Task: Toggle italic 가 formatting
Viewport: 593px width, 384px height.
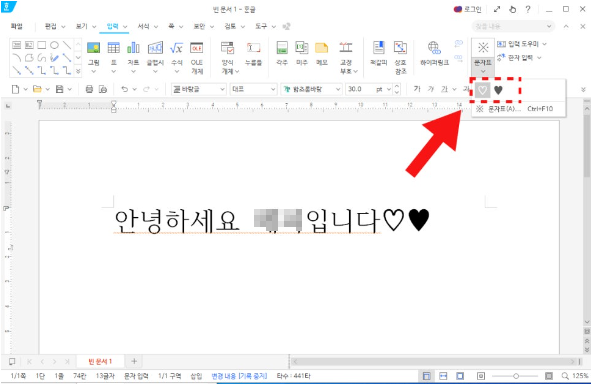Action: coord(431,89)
